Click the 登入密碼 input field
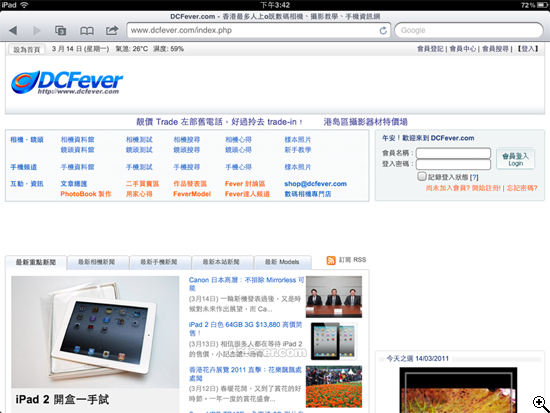This screenshot has height=413, width=550. (x=453, y=164)
